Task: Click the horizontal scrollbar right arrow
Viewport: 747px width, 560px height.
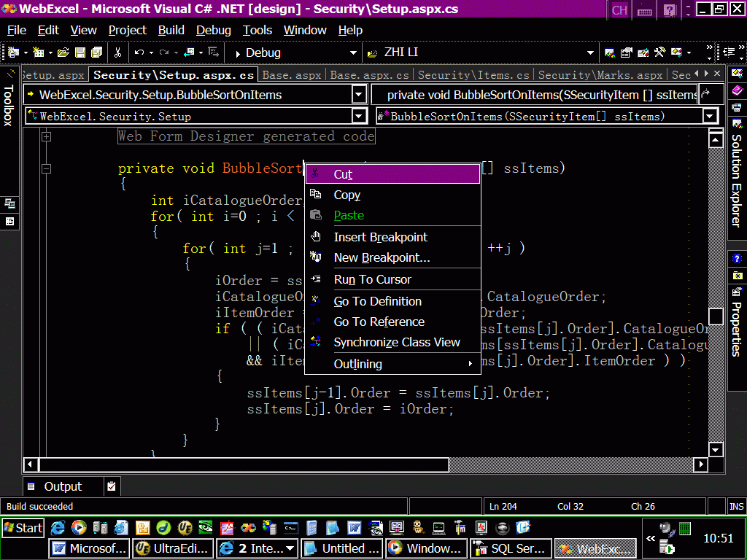Action: (x=700, y=464)
